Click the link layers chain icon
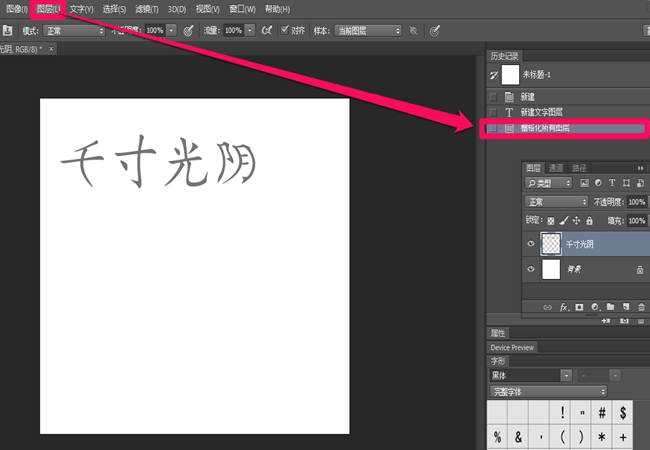 (548, 307)
